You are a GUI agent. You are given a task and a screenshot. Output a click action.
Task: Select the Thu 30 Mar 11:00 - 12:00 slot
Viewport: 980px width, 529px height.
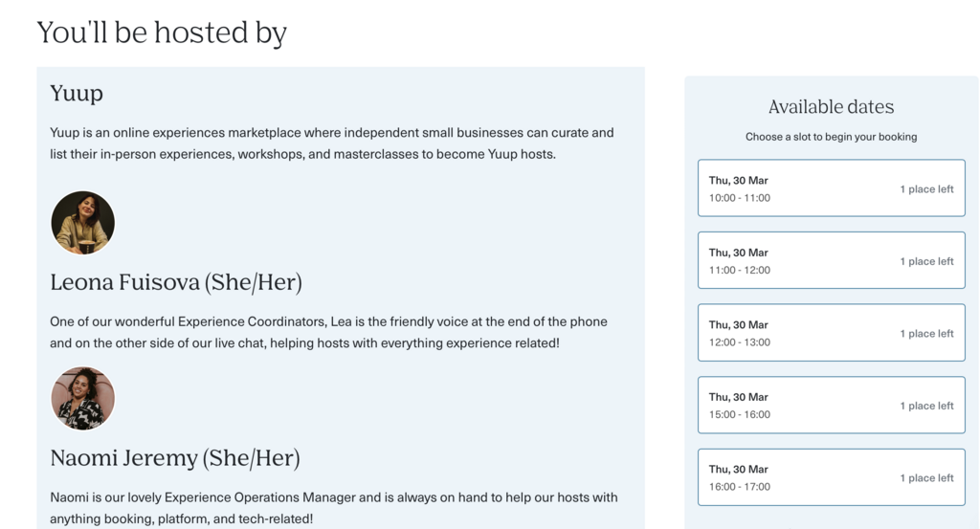[832, 260]
